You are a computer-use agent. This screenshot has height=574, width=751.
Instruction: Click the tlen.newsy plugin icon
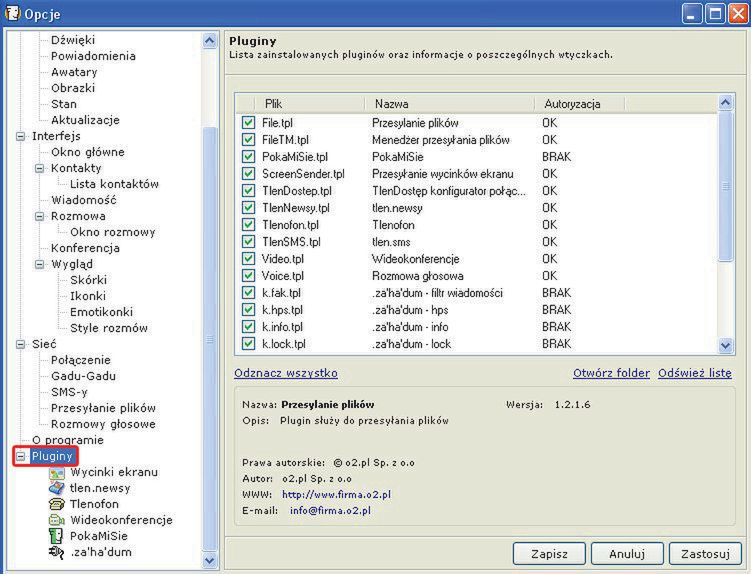pos(57,488)
